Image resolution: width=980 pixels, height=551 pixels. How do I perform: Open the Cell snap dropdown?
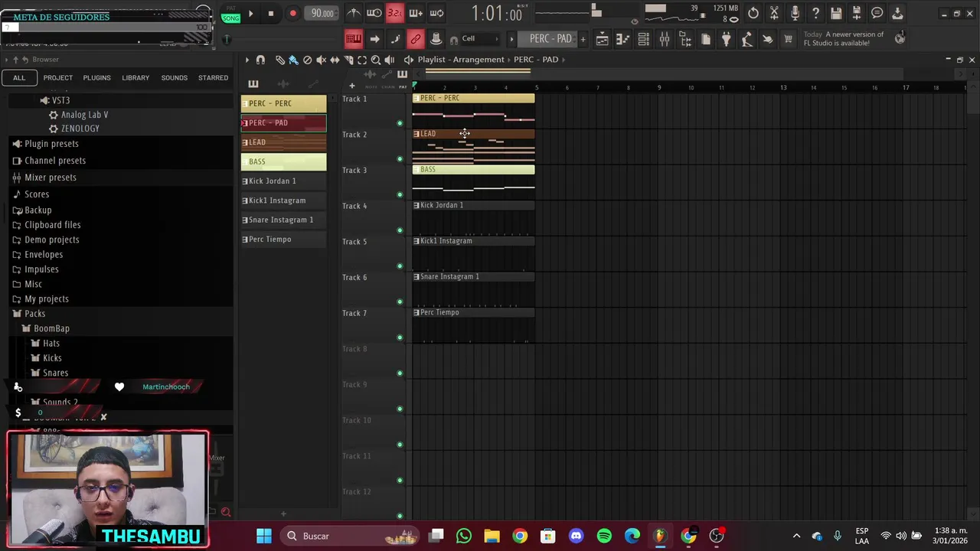coord(479,39)
